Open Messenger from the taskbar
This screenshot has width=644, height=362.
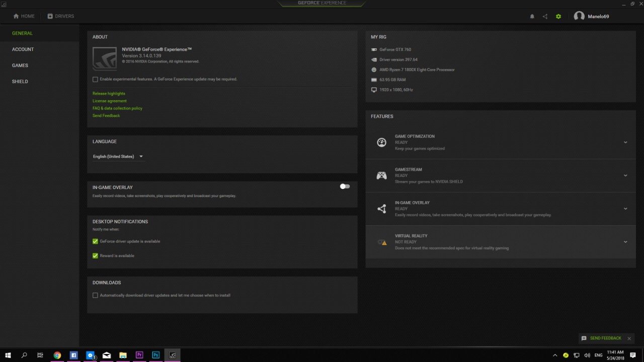tap(90, 355)
